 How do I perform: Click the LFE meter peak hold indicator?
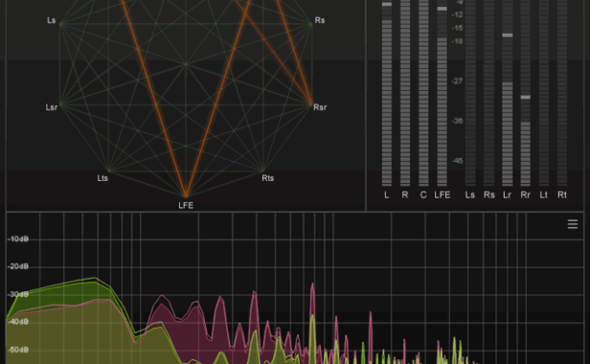point(442,9)
